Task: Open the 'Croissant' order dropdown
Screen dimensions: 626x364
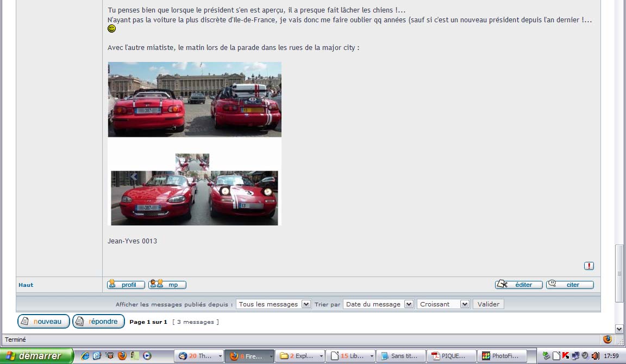Action: [443, 304]
